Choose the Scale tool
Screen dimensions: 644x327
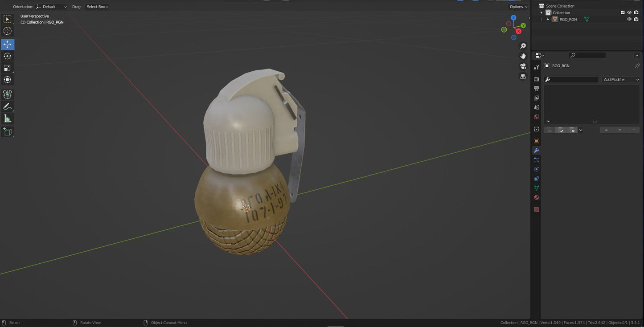8,68
